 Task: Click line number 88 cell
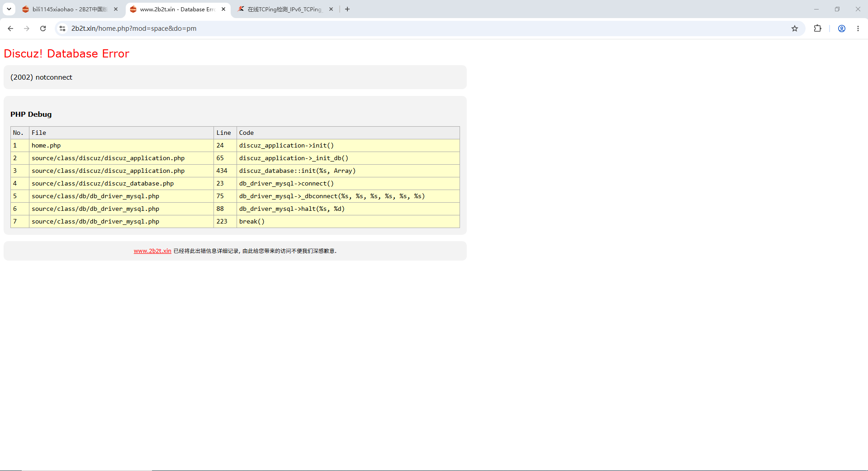(225, 209)
